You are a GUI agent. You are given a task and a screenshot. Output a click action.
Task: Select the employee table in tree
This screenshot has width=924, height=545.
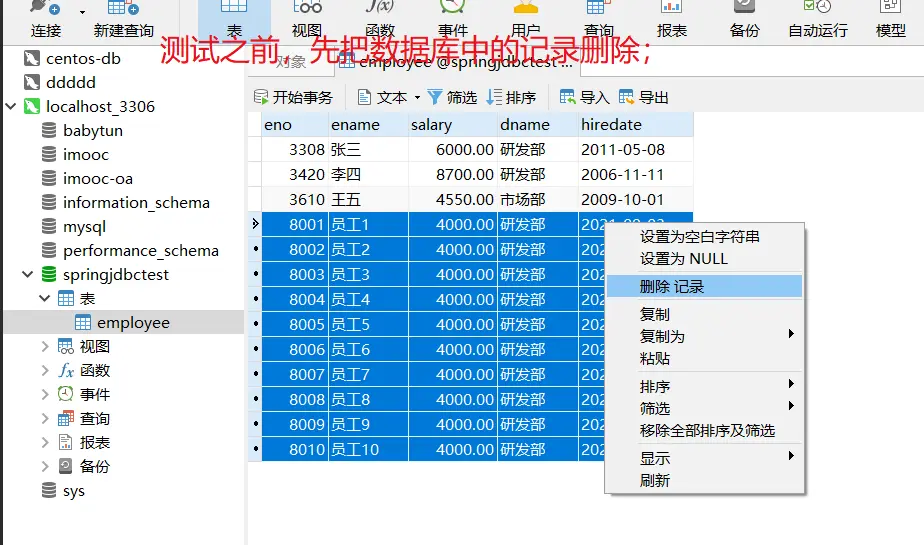132,323
